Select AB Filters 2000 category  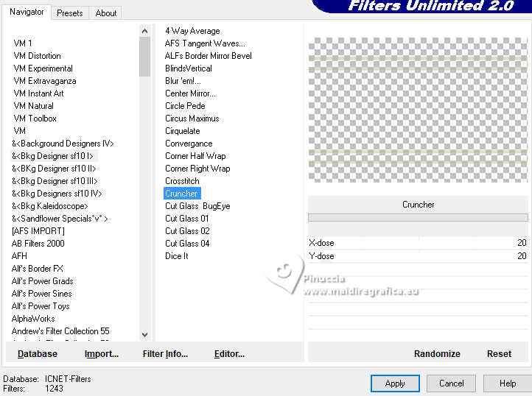pyautogui.click(x=38, y=244)
